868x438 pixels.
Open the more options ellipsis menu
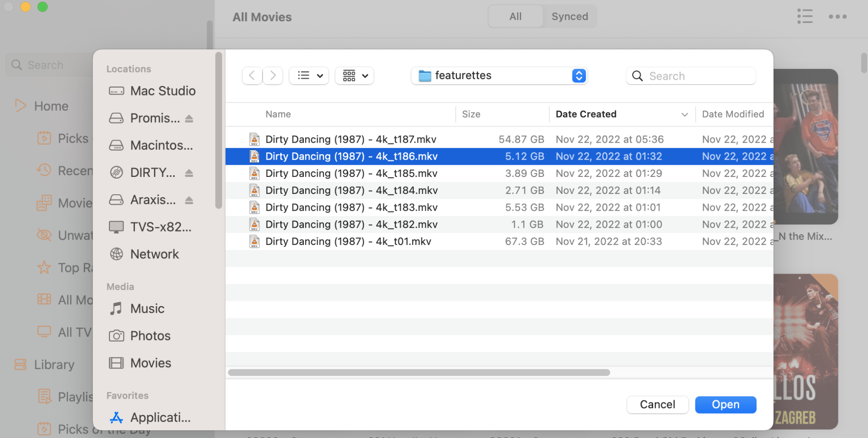pyautogui.click(x=838, y=16)
